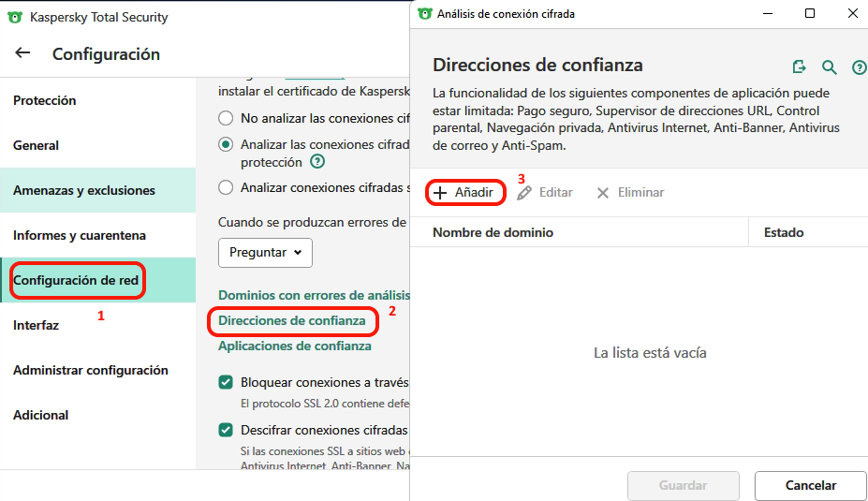The height and width of the screenshot is (501, 868).
Task: Click the Kaspersky Total Security logo icon
Action: pyautogui.click(x=15, y=17)
